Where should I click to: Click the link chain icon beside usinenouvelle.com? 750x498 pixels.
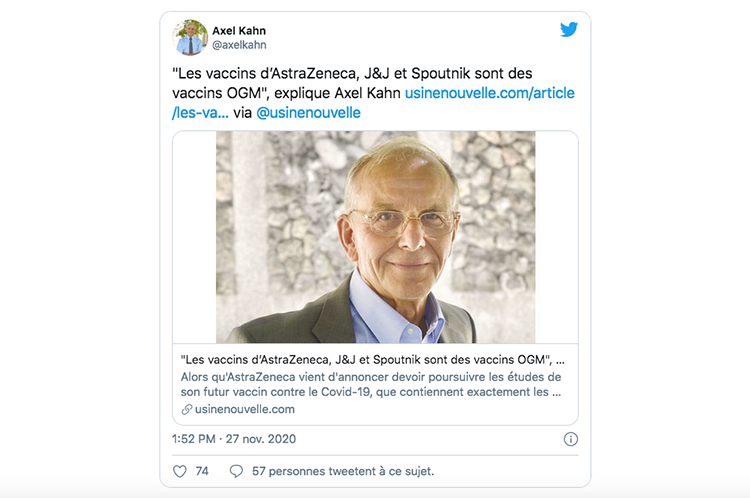point(186,409)
